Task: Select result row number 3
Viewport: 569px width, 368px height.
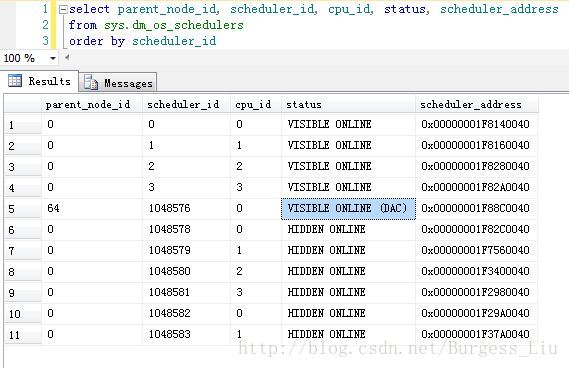Action: tap(23, 167)
